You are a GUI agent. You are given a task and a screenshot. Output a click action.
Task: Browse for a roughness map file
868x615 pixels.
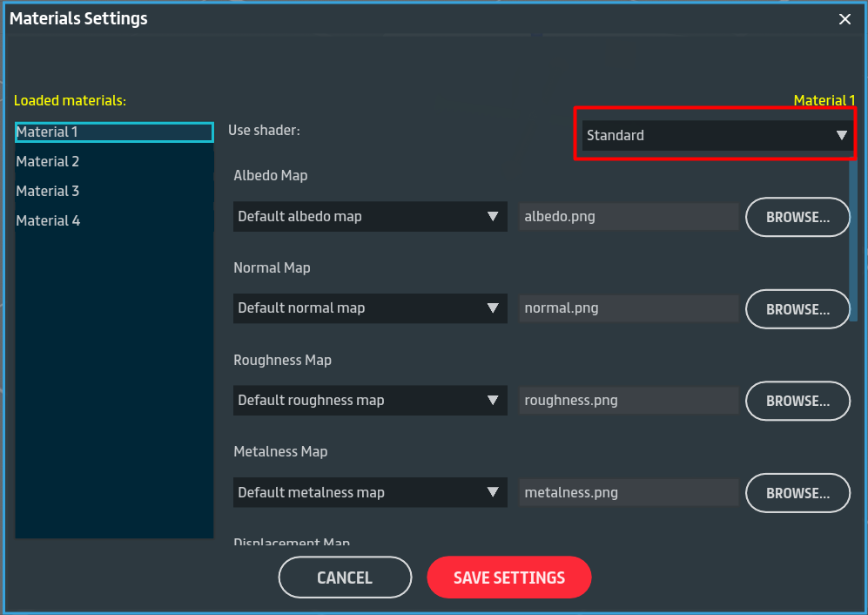click(x=797, y=402)
